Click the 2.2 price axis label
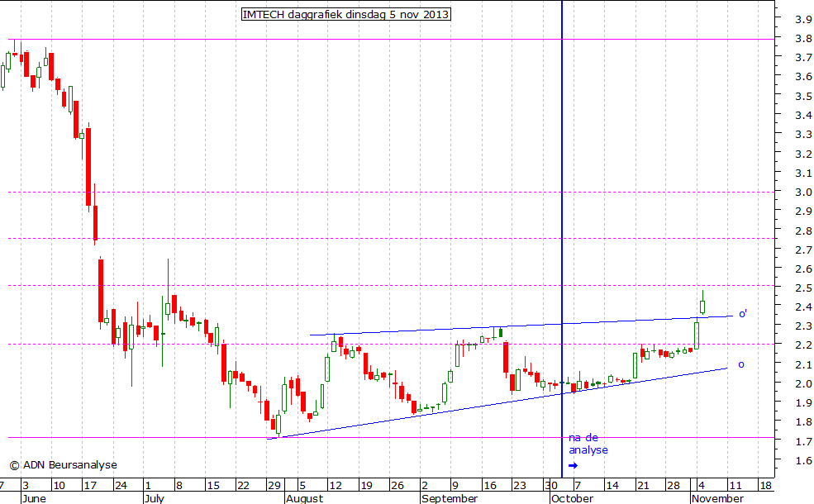Viewport: 814px width, 504px height. click(803, 345)
